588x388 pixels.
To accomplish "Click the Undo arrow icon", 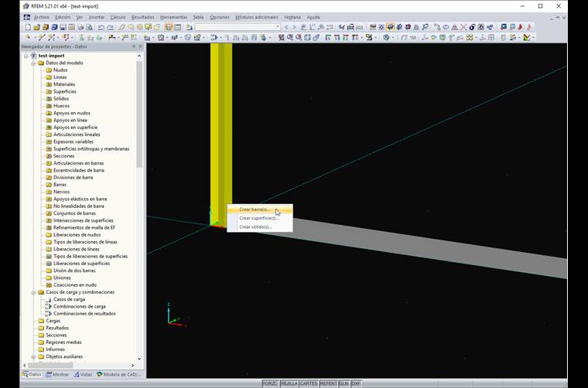I will (x=101, y=27).
